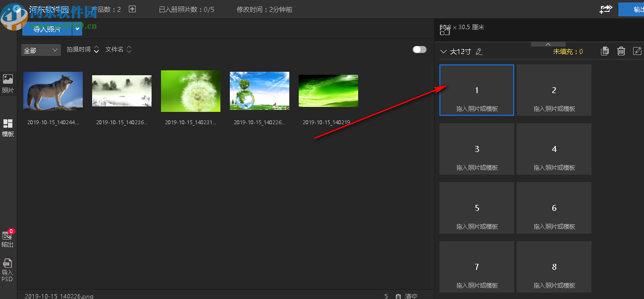Copy the 大12寸 product pages
Viewport: 644px width, 299px height.
[605, 51]
